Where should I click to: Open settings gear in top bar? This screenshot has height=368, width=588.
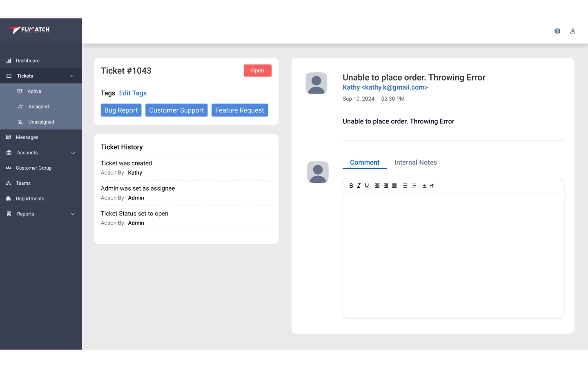tap(557, 31)
